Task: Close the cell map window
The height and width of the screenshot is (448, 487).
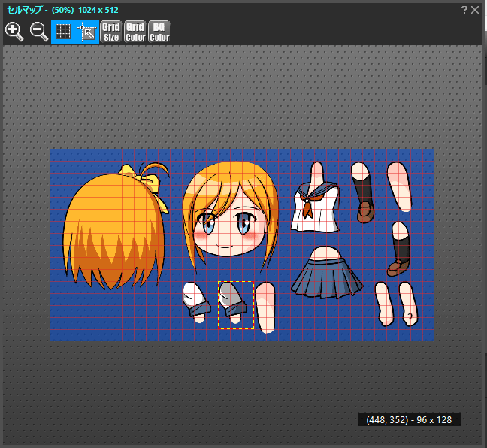Action: click(x=475, y=10)
